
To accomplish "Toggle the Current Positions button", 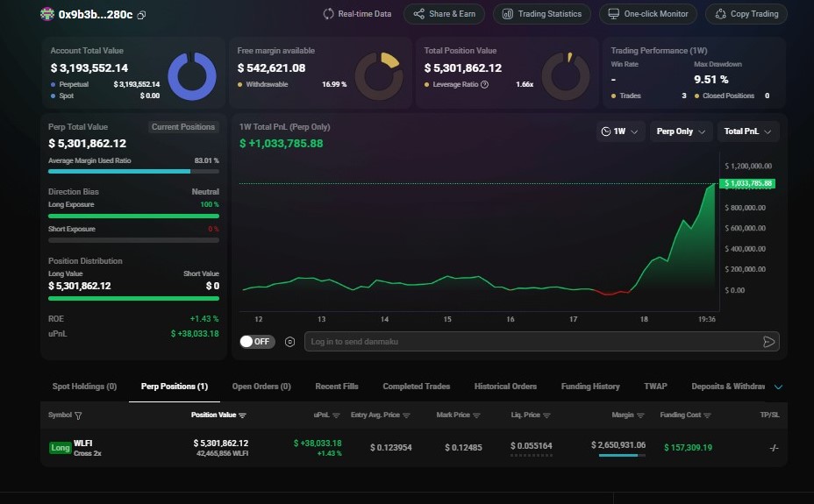I will 182,127.
